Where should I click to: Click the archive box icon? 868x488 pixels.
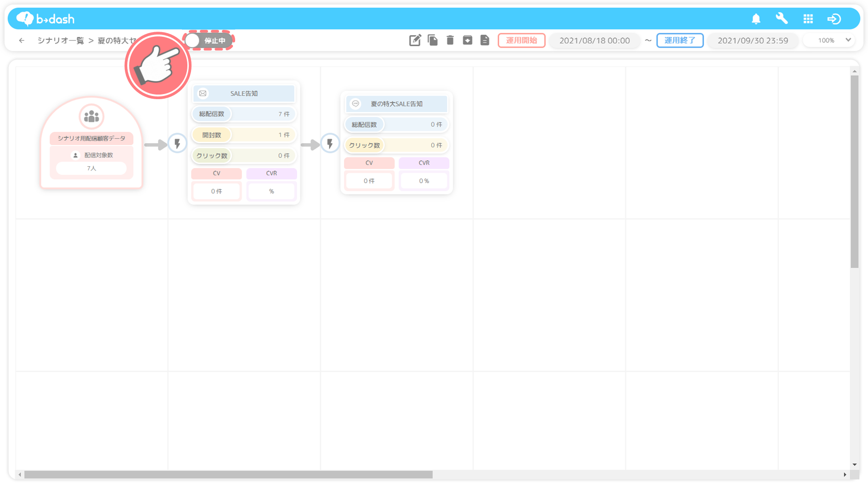[468, 40]
